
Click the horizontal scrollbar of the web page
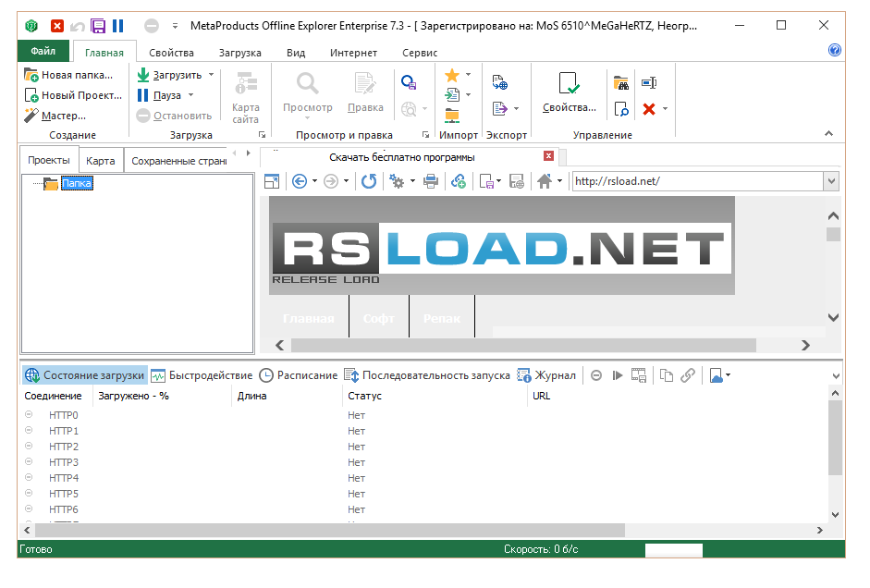(523, 345)
